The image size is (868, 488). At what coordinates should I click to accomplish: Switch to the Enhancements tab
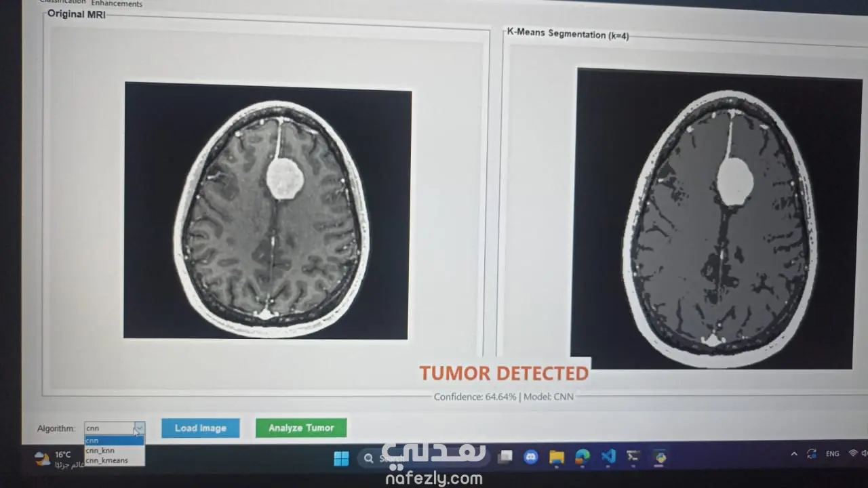[117, 4]
